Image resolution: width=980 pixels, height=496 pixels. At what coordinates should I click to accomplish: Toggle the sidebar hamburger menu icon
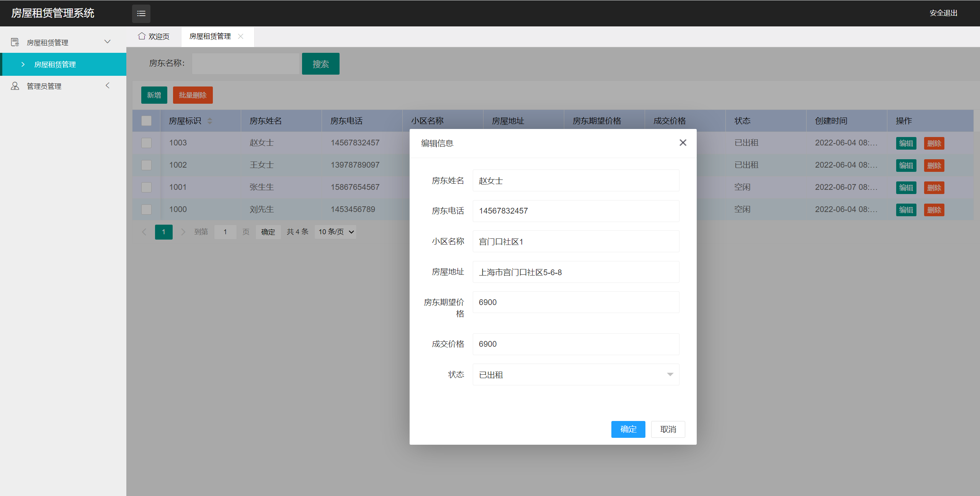click(141, 13)
